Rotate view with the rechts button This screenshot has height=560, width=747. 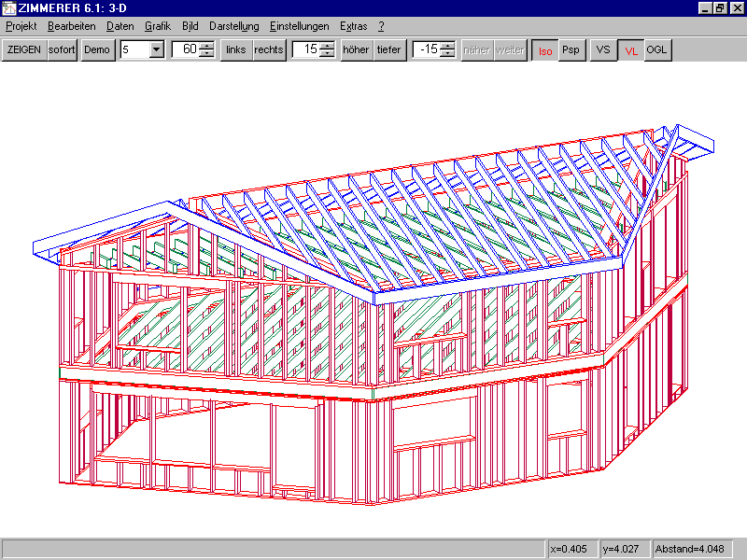269,49
